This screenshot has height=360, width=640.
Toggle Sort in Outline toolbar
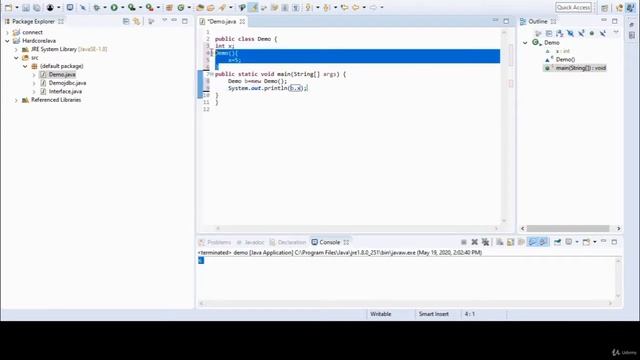click(560, 33)
